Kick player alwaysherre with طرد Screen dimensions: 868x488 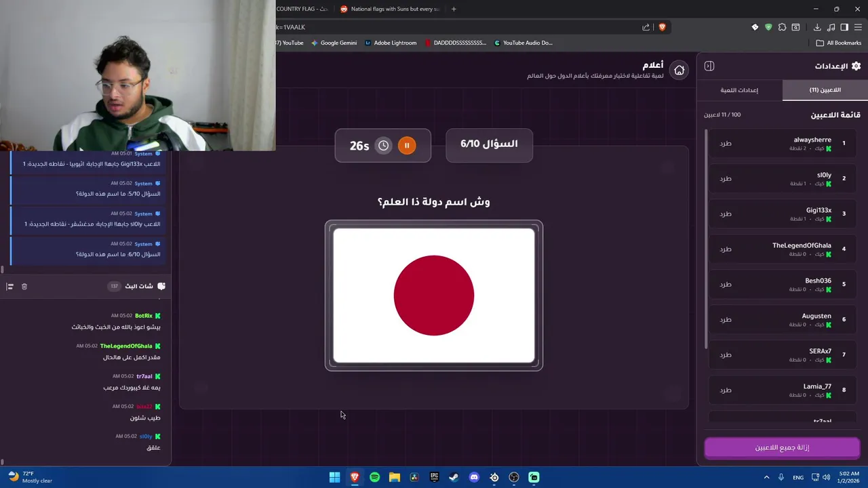(x=726, y=143)
